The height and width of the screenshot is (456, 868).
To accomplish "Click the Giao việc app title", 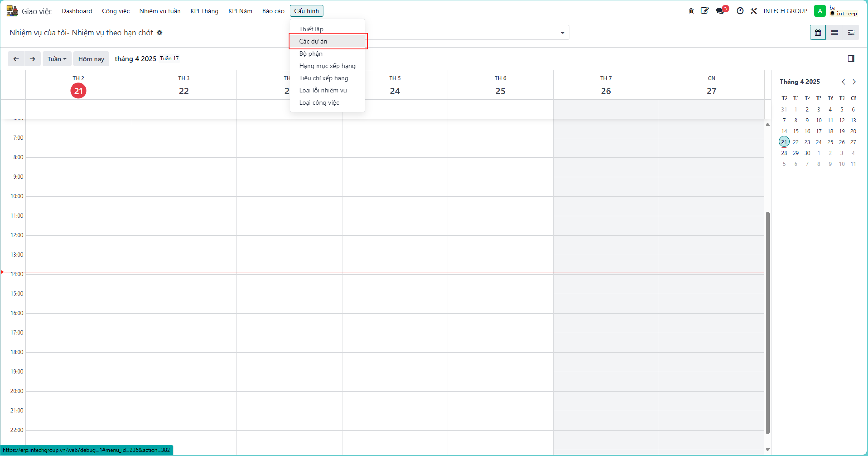I will pos(37,11).
